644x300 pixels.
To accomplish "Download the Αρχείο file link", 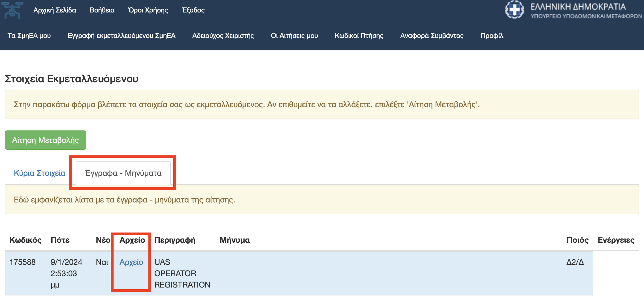I will click(x=131, y=262).
